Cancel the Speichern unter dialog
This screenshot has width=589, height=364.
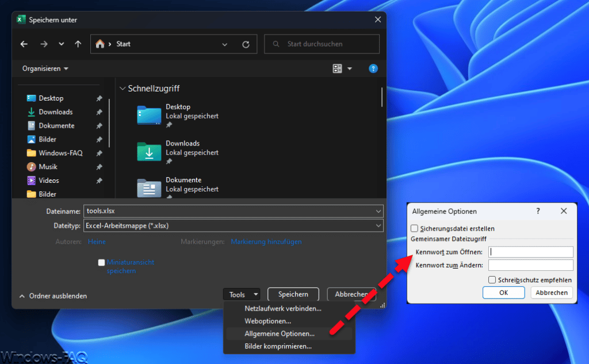(x=351, y=294)
